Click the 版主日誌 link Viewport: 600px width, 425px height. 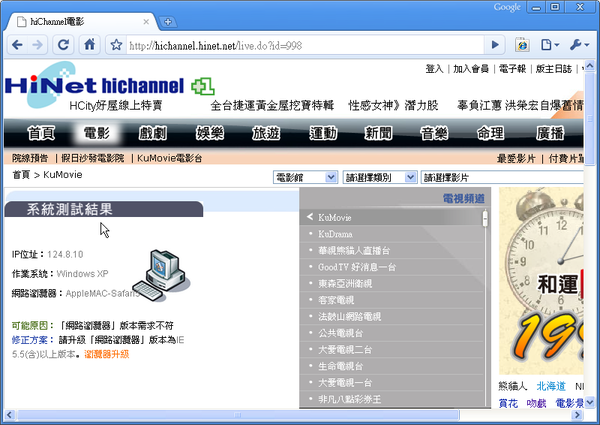click(554, 69)
